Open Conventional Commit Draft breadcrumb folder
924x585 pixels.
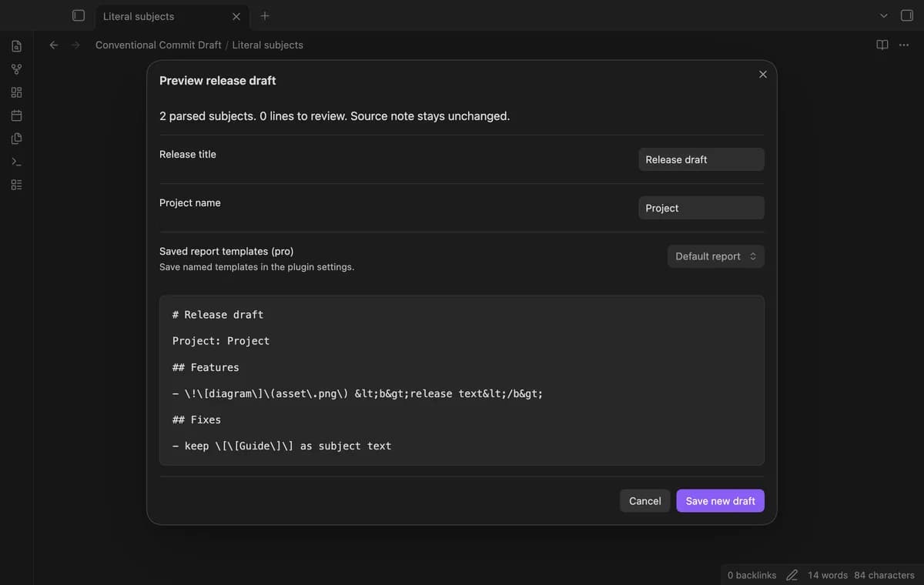(x=158, y=45)
